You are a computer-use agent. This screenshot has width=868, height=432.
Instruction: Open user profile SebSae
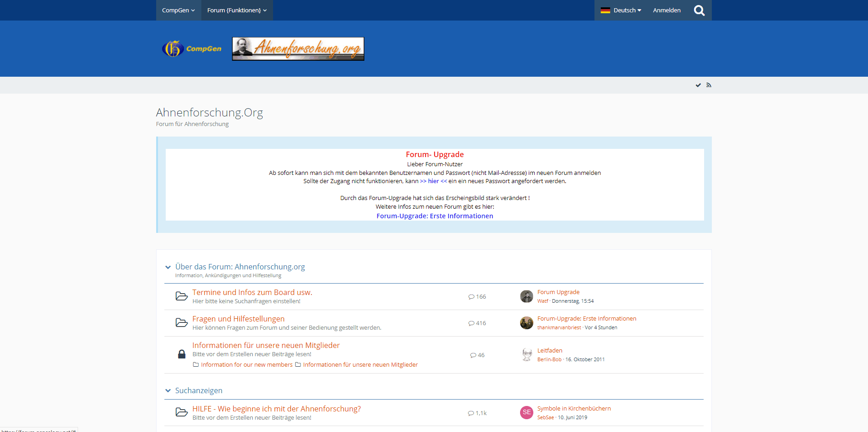click(545, 417)
